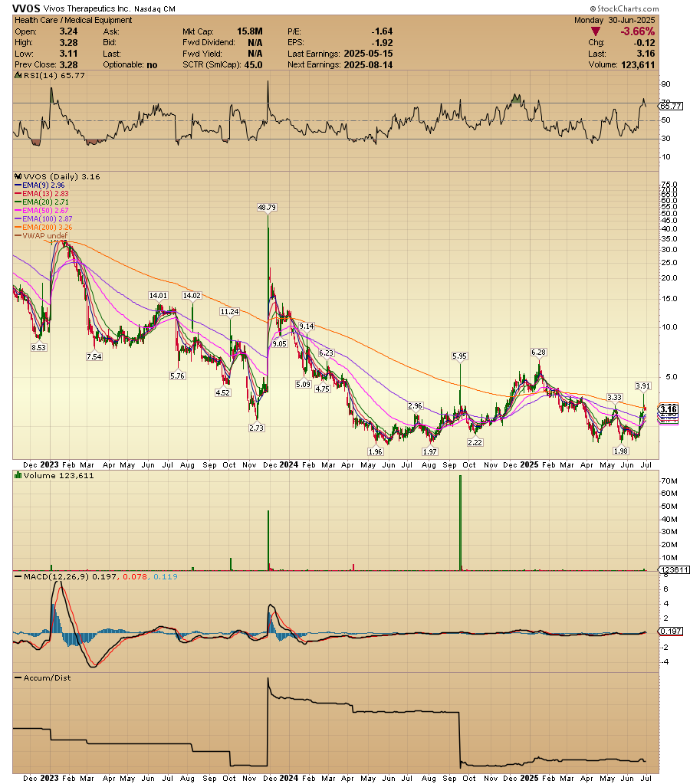The height and width of the screenshot is (784, 690).
Task: Click the Monday 30-Jun-2025 date
Action: point(614,20)
